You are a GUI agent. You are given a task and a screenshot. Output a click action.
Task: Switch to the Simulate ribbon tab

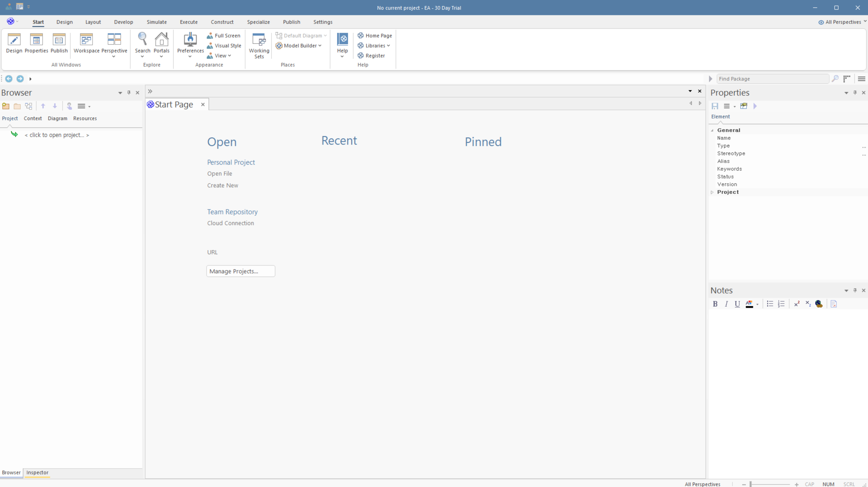coord(156,22)
